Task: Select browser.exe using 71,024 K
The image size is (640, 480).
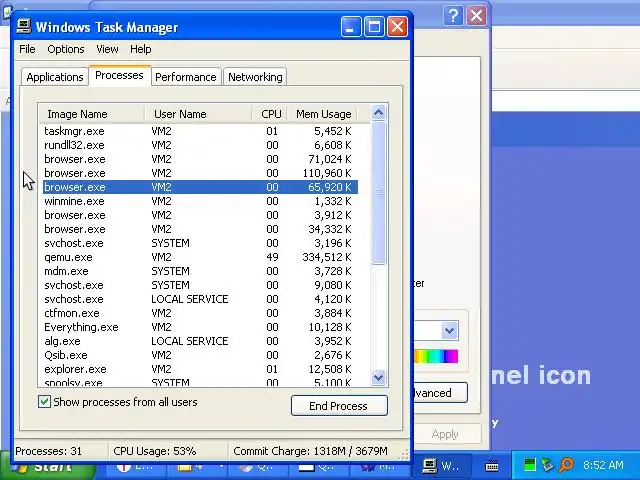Action: click(x=200, y=159)
